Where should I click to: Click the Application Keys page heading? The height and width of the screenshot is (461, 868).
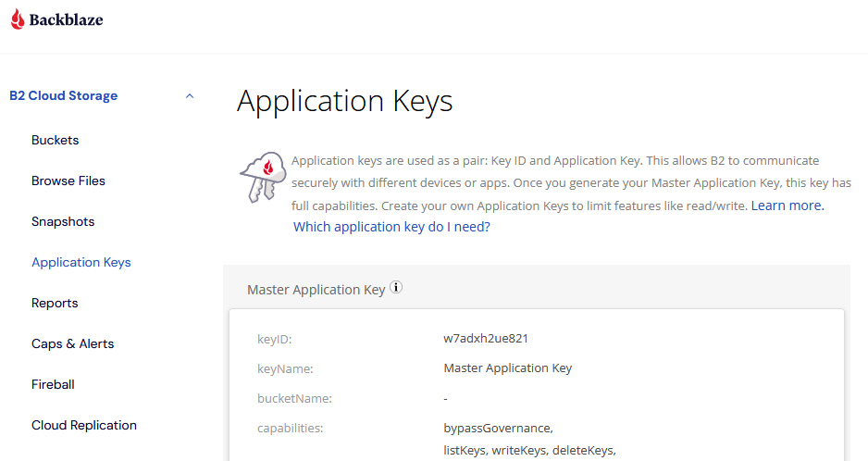344,101
